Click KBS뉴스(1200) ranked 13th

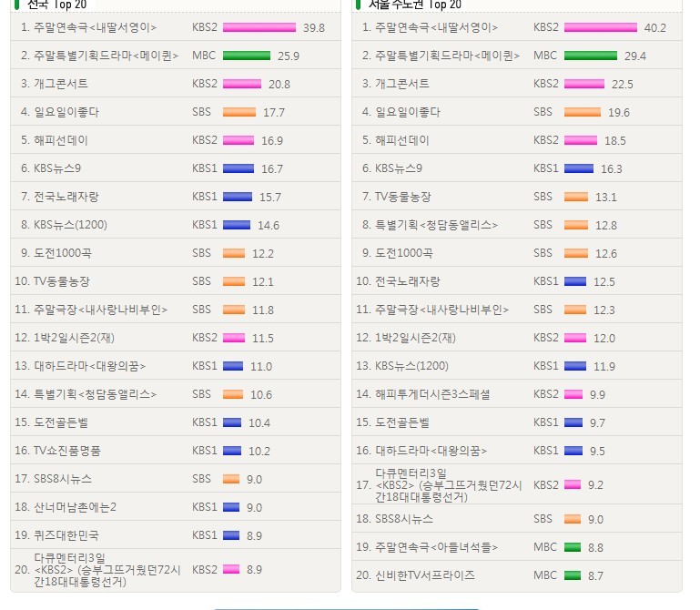coord(411,366)
